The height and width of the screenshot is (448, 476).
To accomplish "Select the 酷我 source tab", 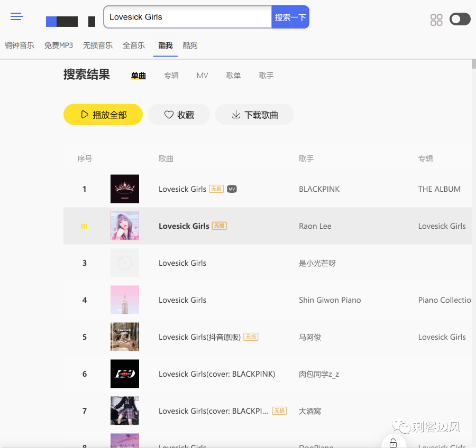I will (166, 45).
